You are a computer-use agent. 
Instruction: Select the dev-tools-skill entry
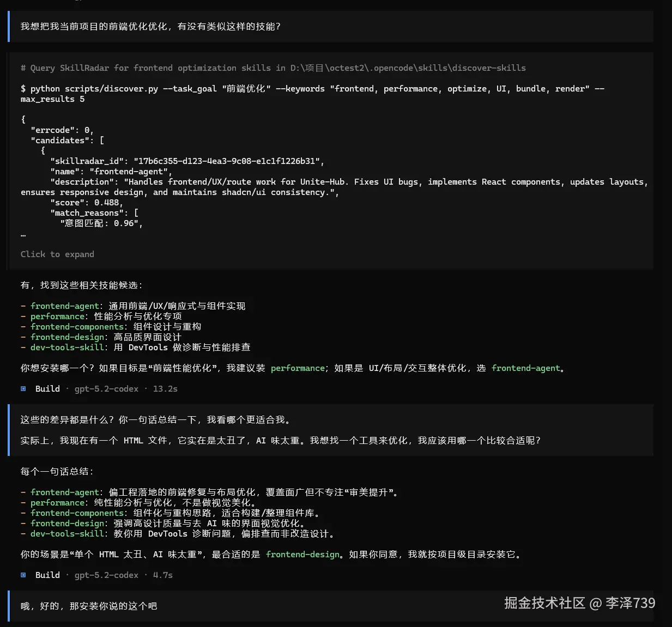click(67, 347)
